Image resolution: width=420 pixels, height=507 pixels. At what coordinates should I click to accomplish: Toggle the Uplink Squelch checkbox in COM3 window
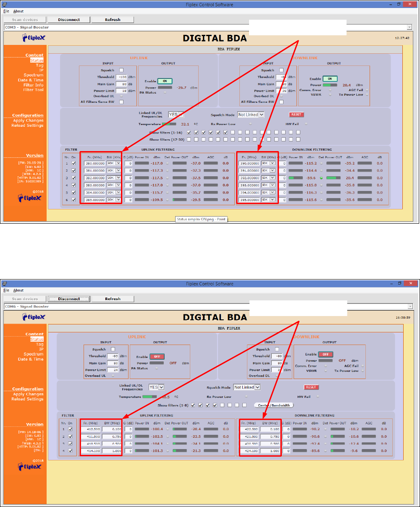tap(121, 70)
